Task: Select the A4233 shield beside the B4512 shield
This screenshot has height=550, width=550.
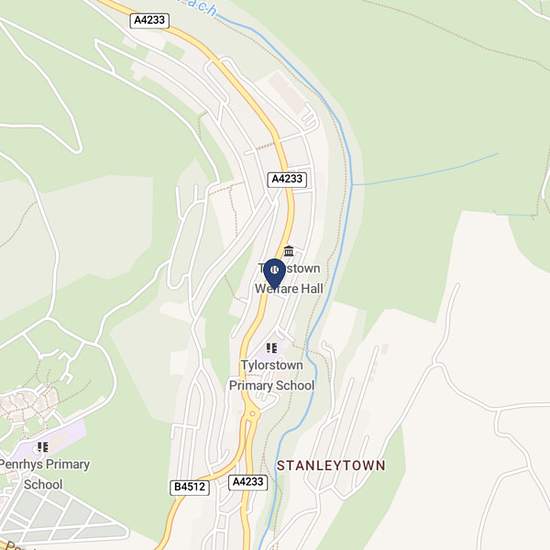Action: coord(248,482)
